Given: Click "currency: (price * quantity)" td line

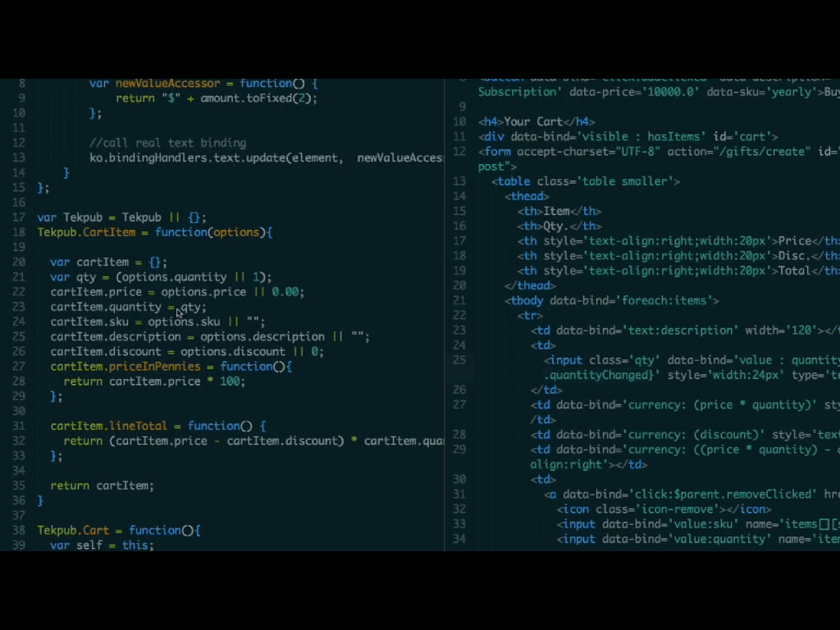Looking at the screenshot, I should 685,405.
